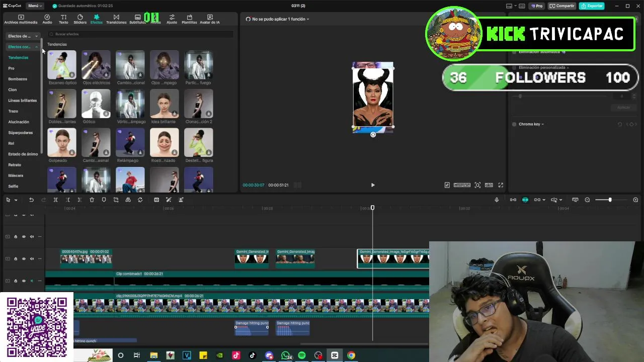Select the Bombazos effect category
Screen dimensions: 644x362
pyautogui.click(x=18, y=79)
